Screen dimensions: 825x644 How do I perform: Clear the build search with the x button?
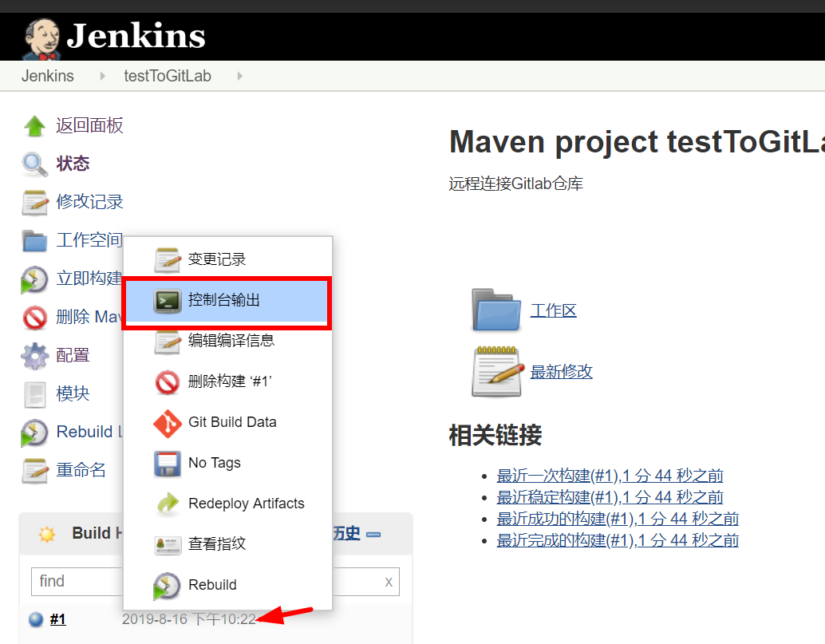[x=389, y=582]
